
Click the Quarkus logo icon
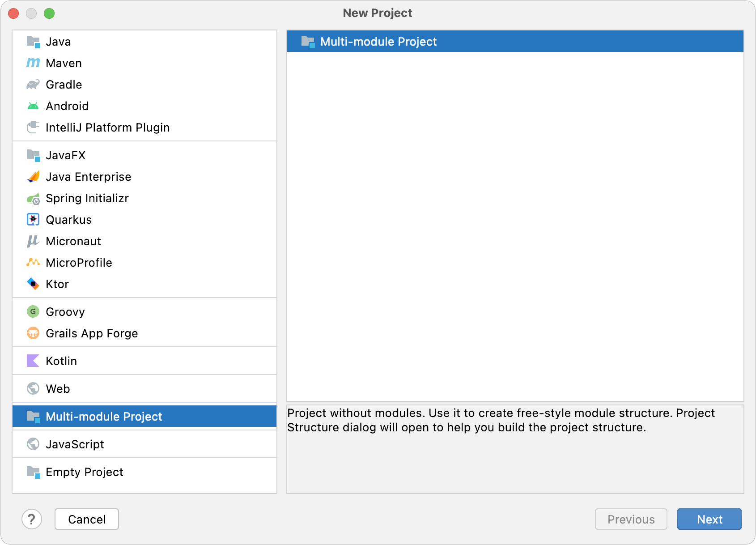(33, 220)
